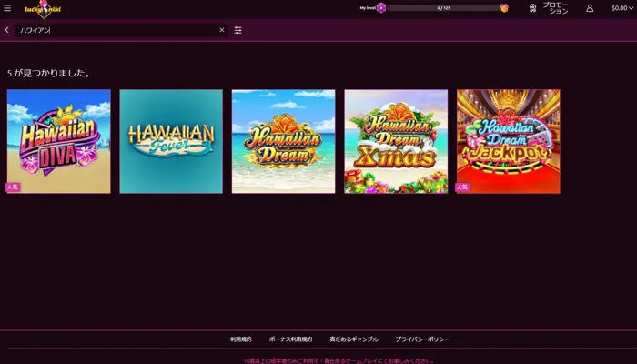Open the hamburger menu
Screen dimensions: 637x364
tap(7, 8)
